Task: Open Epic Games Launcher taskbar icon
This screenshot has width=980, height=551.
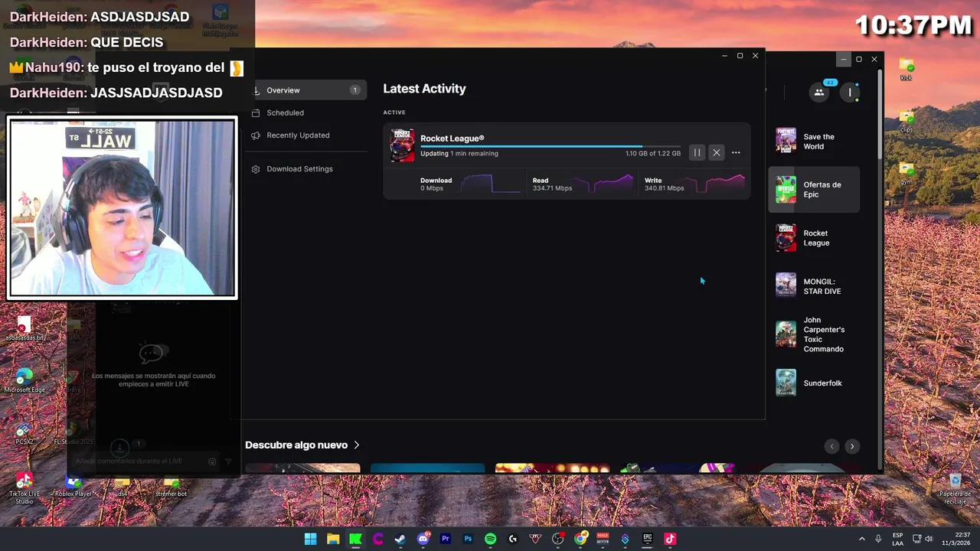Action: pos(648,539)
